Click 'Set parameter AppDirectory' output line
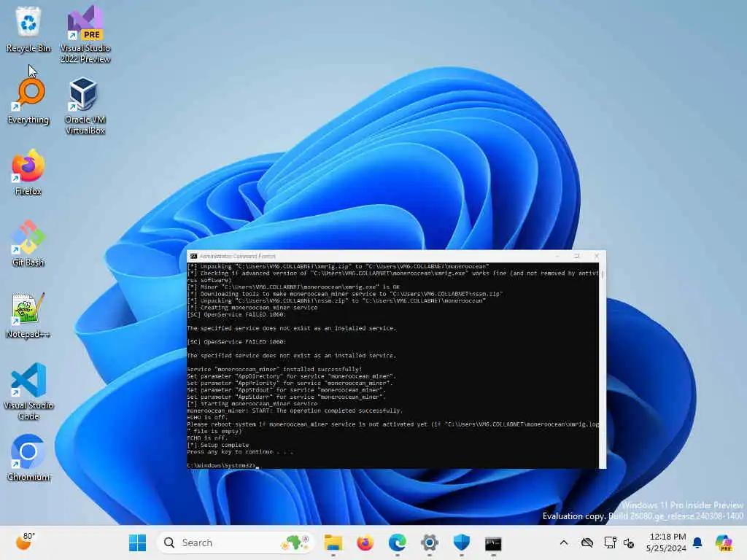Screen dimensions: 747x560 pos(291,377)
